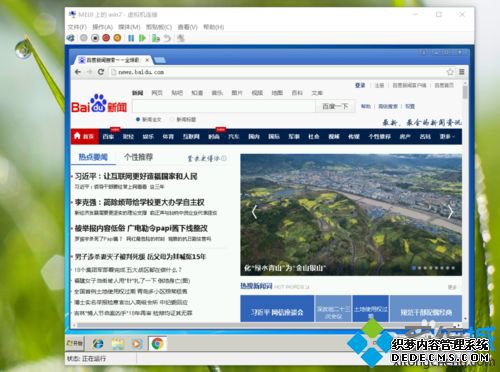Click the 首页 home navigation item
The height and width of the screenshot is (372, 500).
pos(85,136)
